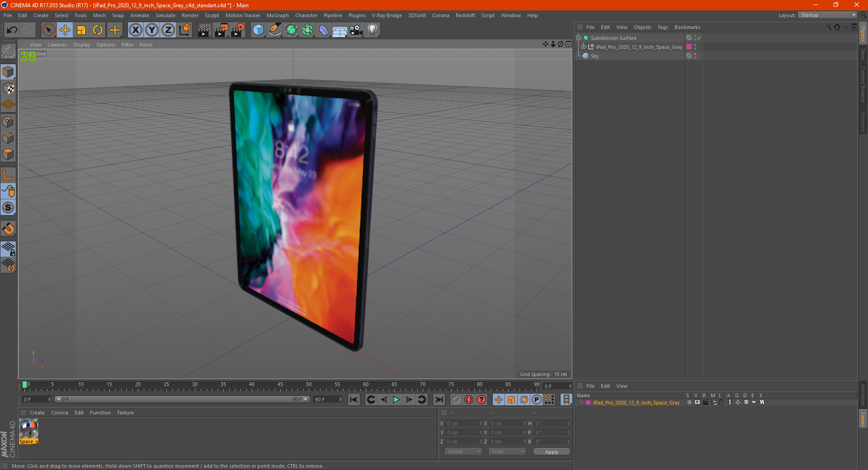
Task: Open the World coordinate dropdown
Action: (463, 451)
